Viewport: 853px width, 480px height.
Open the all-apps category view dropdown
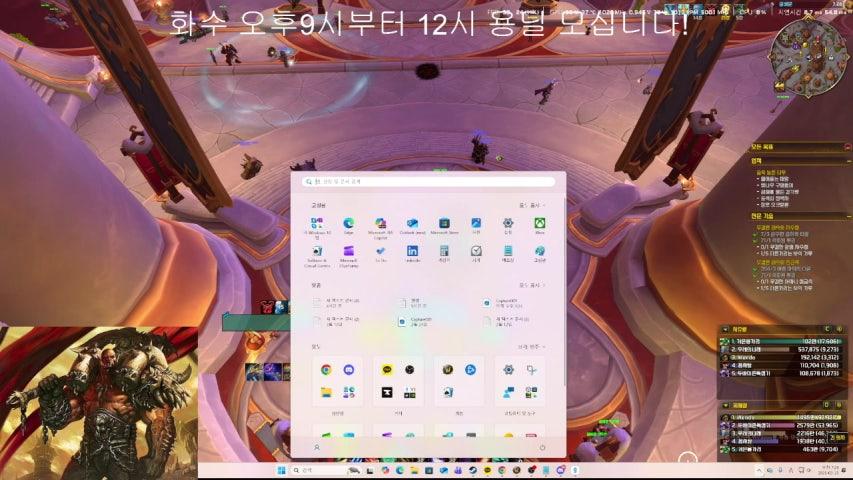point(530,347)
